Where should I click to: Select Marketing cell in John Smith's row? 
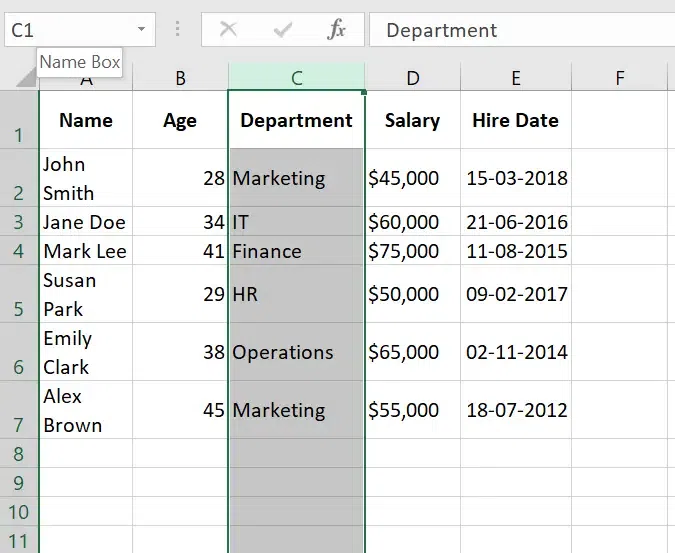pyautogui.click(x=297, y=178)
